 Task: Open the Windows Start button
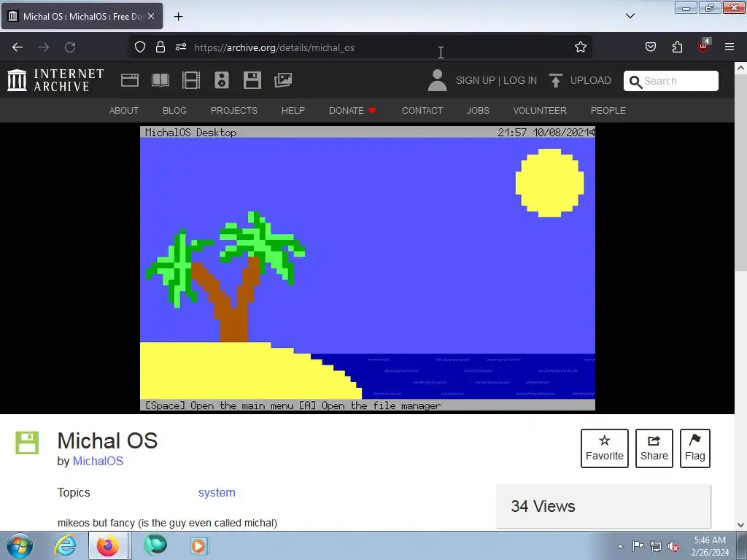(20, 545)
